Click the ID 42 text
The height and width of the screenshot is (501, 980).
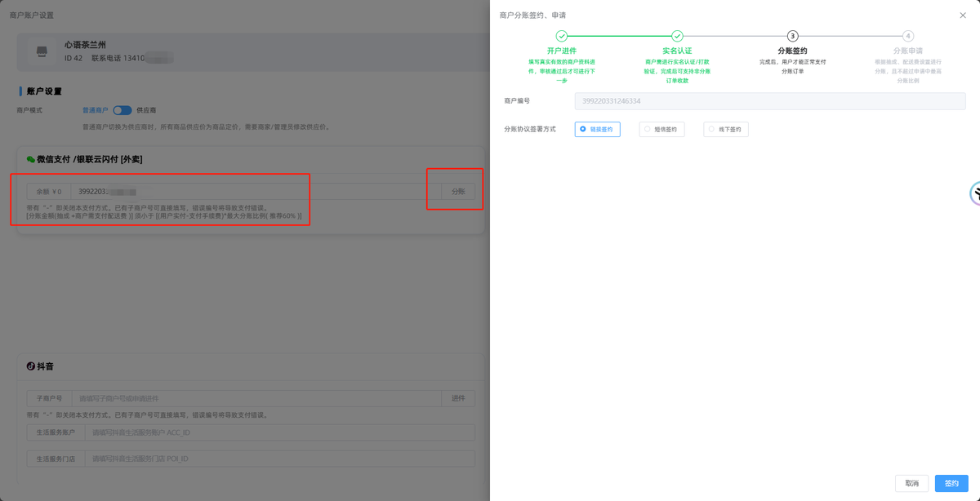pyautogui.click(x=73, y=59)
